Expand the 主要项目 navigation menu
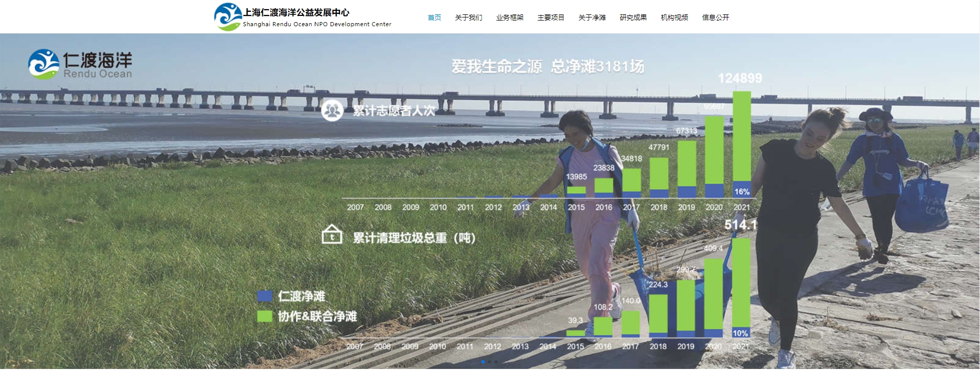Image resolution: width=980 pixels, height=370 pixels. [550, 17]
